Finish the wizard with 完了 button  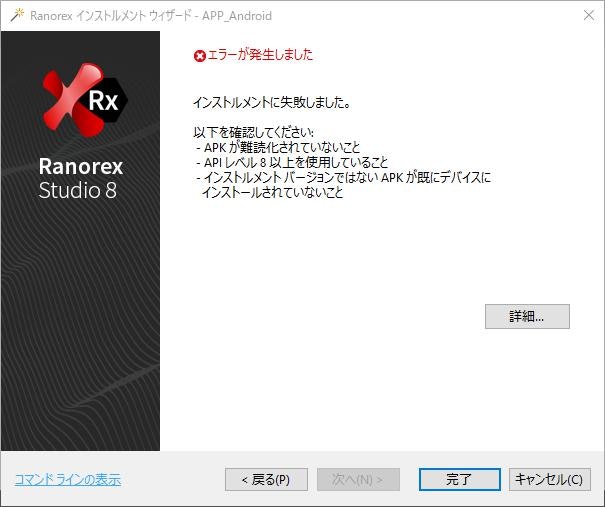[x=460, y=480]
